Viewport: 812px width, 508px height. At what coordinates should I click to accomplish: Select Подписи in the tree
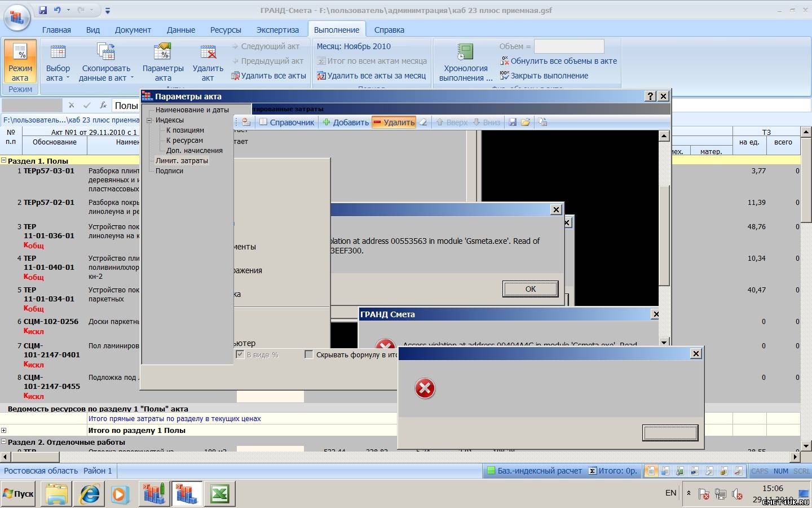169,171
